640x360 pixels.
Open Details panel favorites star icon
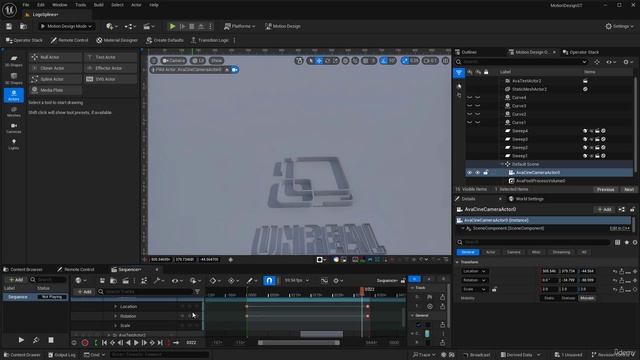tap(627, 242)
